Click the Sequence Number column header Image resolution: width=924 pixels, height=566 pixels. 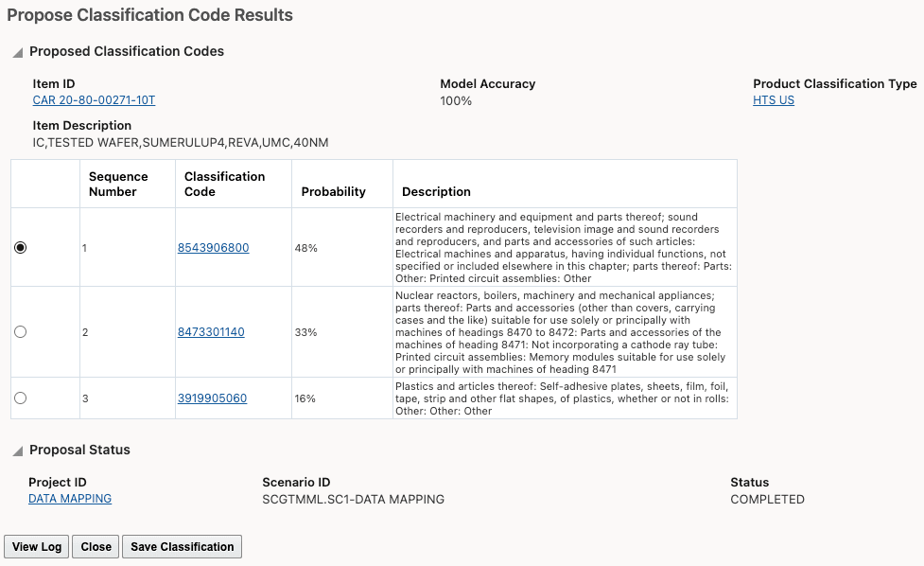point(128,184)
